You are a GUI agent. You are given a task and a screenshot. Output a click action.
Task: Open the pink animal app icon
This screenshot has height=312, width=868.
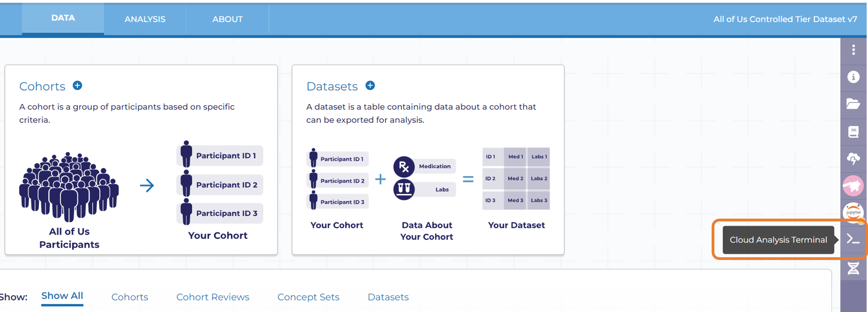click(853, 186)
